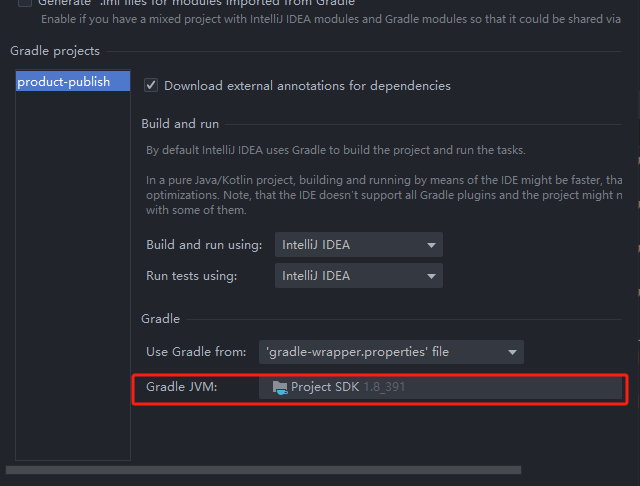The width and height of the screenshot is (640, 486).
Task: Click the 'Run tests using:' label
Action: tap(192, 275)
